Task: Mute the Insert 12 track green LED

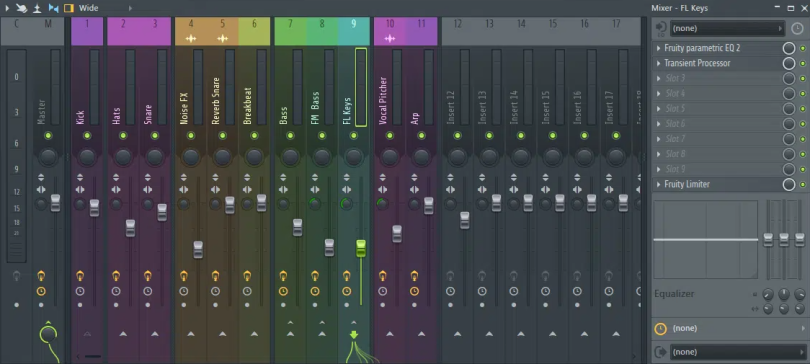Action: tap(457, 135)
